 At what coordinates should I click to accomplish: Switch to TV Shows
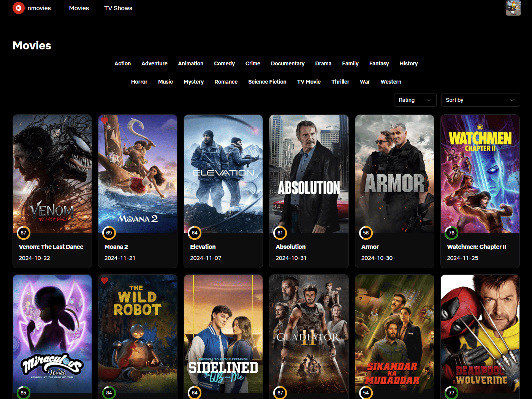118,8
